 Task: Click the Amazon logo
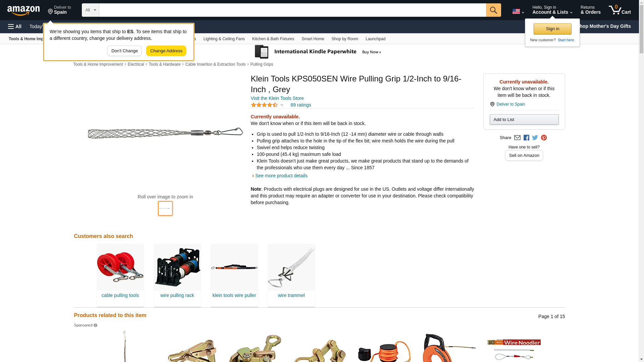(23, 10)
